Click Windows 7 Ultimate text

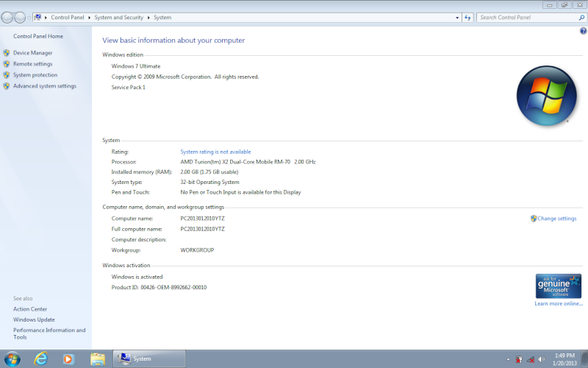[x=136, y=66]
